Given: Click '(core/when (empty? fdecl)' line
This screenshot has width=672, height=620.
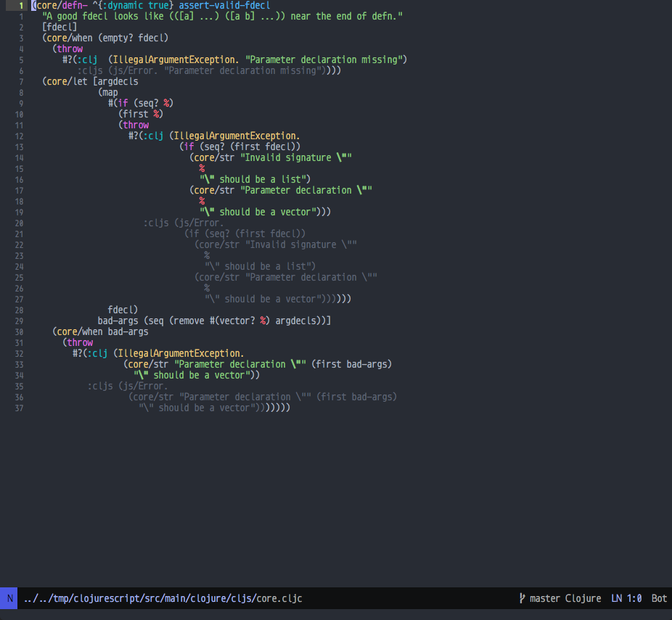Looking at the screenshot, I should [105, 38].
